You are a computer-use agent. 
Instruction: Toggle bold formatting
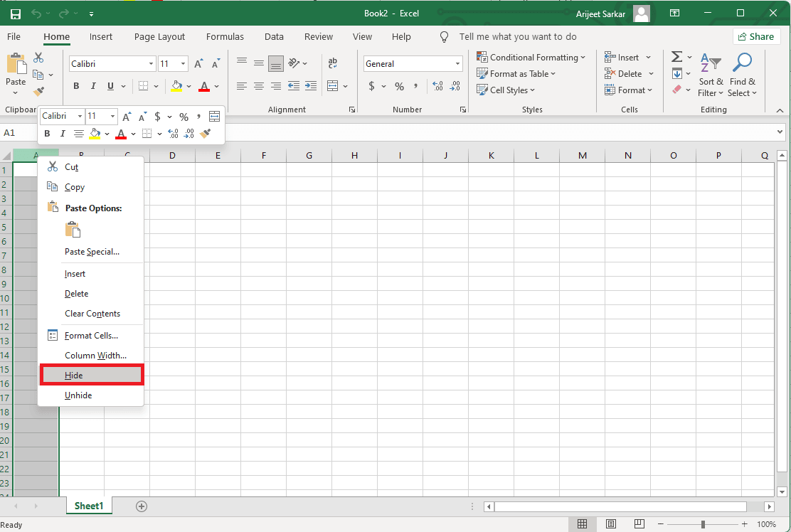[x=75, y=86]
